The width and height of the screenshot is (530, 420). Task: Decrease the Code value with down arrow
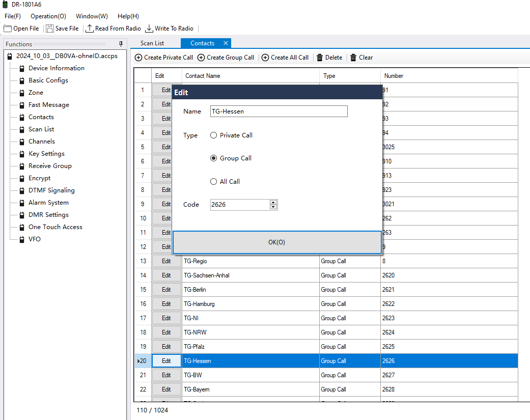(273, 207)
